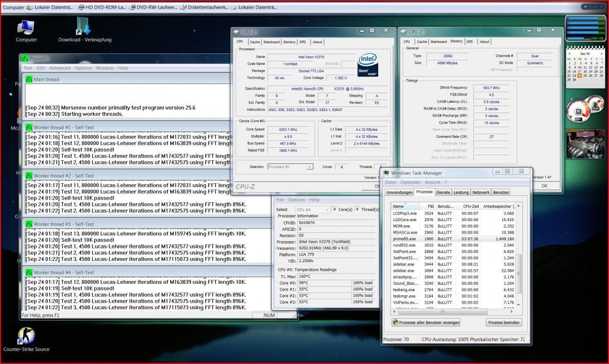Switch to the Leistung tab in Task-Manager
This screenshot has width=609, height=364.
(x=461, y=192)
